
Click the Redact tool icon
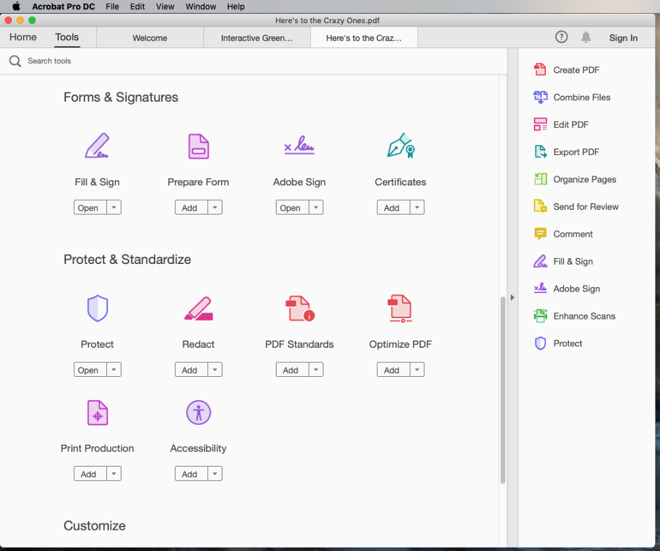point(198,308)
